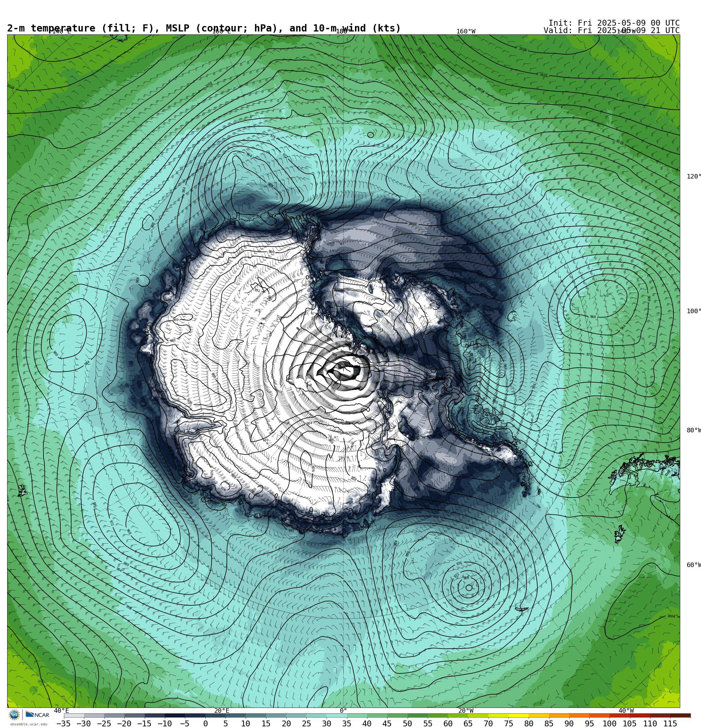Click the 100° longitude label on right edge

(x=694, y=311)
